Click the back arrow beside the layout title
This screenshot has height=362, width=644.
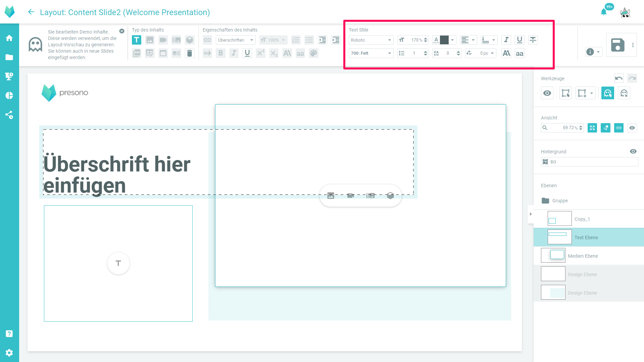click(x=31, y=12)
